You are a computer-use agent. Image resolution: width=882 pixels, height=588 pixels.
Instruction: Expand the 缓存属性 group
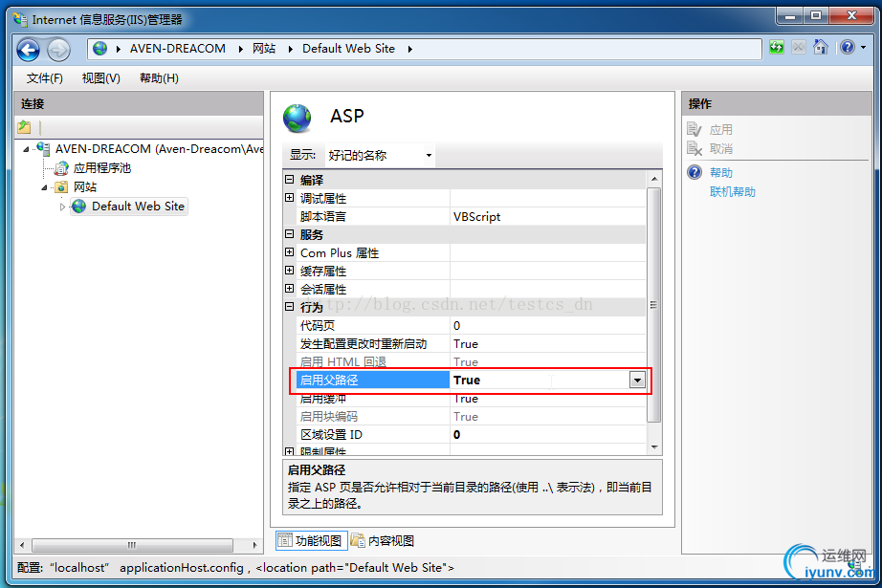(289, 271)
